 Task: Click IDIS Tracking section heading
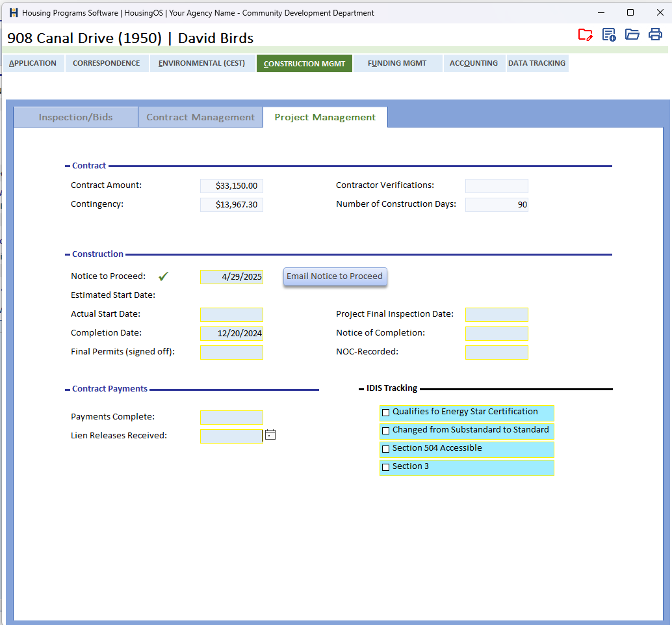(x=392, y=388)
